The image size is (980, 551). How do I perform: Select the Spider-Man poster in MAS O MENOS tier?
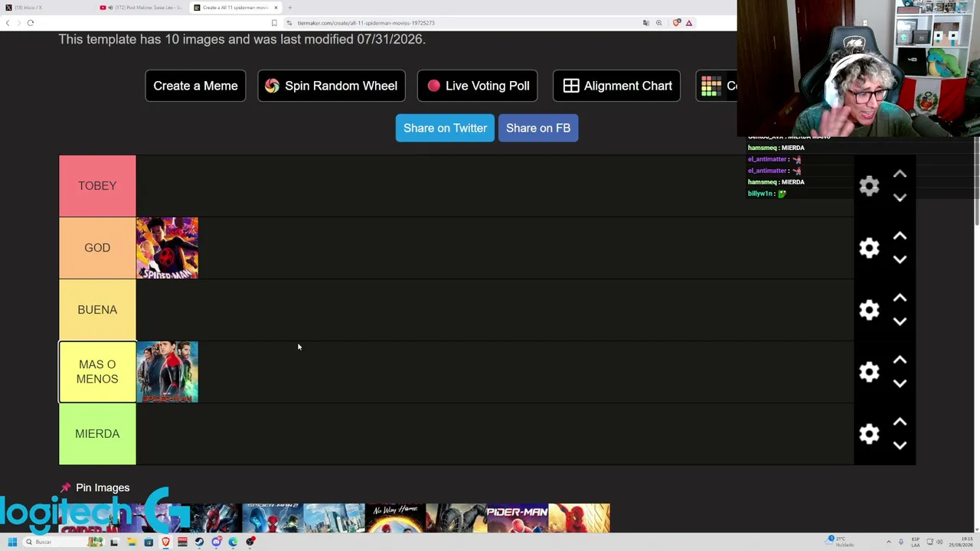tap(167, 372)
